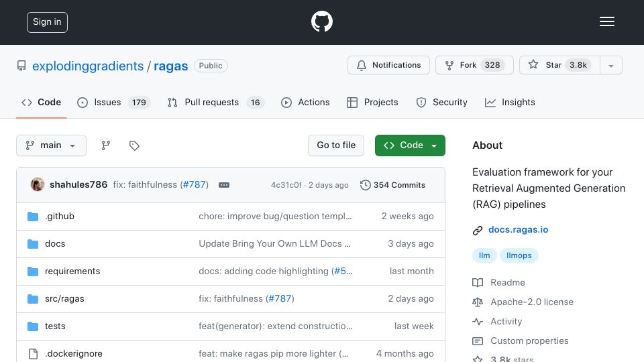Open the Projects tab
This screenshot has width=644, height=362.
click(x=372, y=102)
